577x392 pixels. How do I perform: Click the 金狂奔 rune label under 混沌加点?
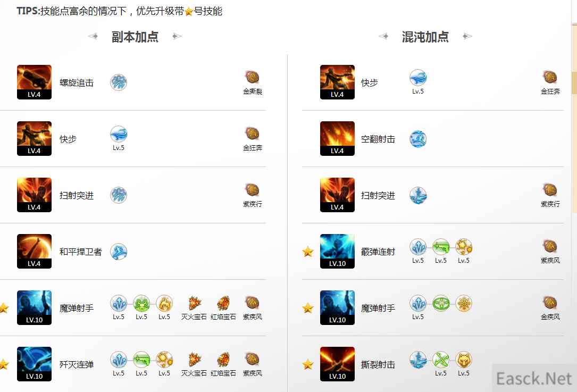tap(550, 91)
